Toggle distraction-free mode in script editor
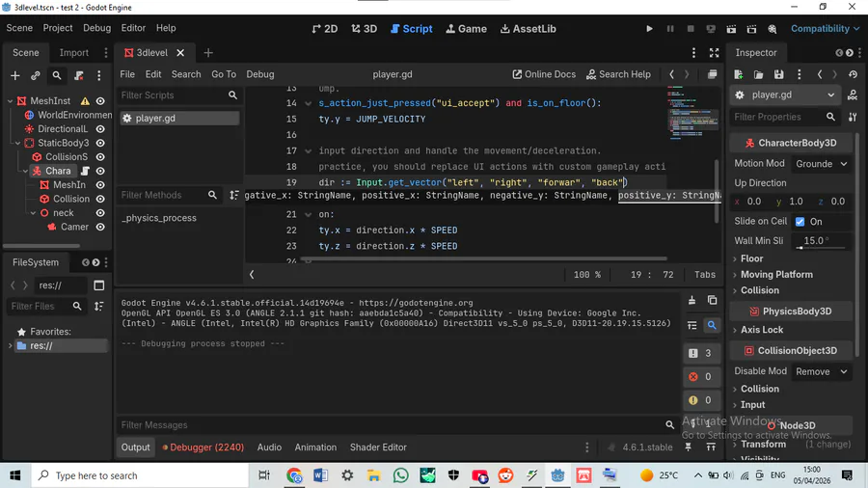 [714, 53]
